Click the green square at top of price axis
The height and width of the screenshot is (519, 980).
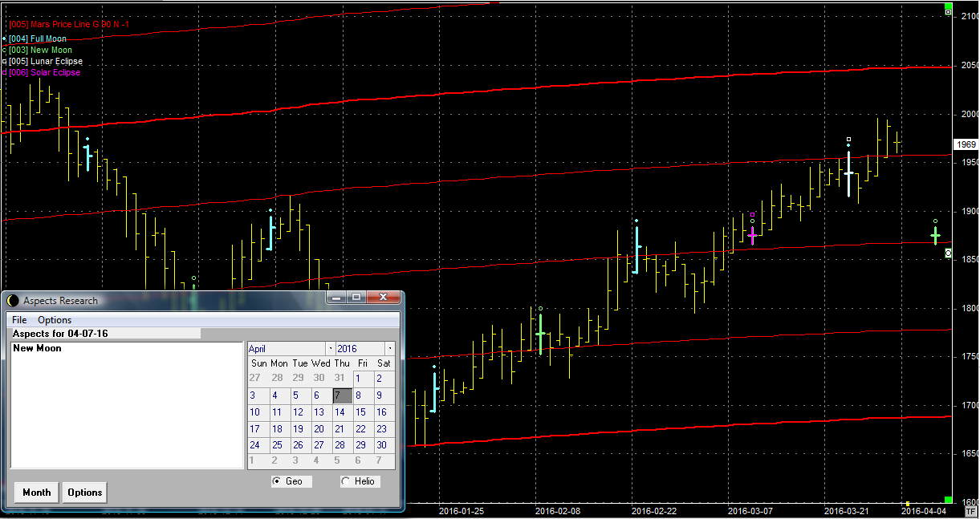(x=949, y=11)
